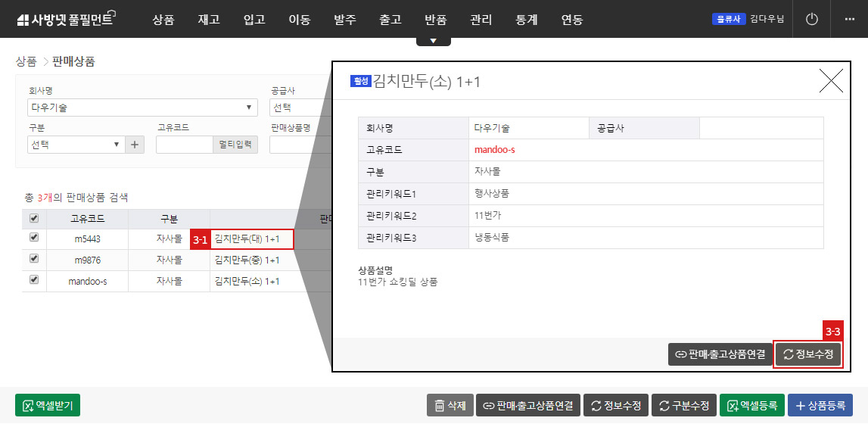Click the 11번가 쇼킹딜 상품 description text
The width and height of the screenshot is (868, 424).
(x=398, y=282)
